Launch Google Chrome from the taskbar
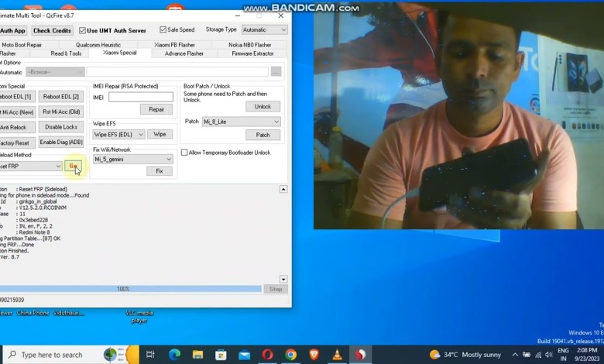The width and height of the screenshot is (604, 364). pyautogui.click(x=291, y=355)
